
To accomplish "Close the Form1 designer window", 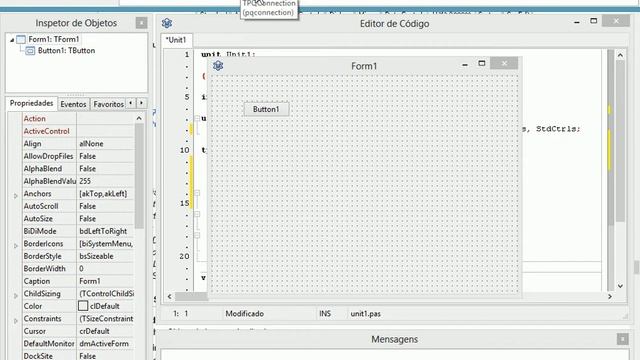I will [504, 63].
